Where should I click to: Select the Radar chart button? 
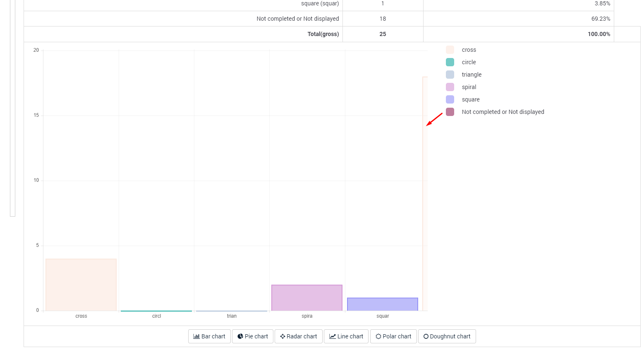(x=298, y=336)
